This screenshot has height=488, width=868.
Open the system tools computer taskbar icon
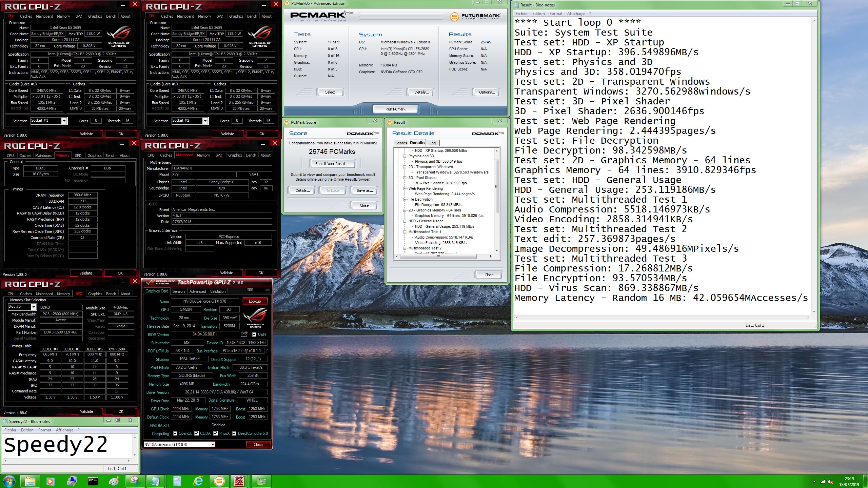[x=72, y=481]
